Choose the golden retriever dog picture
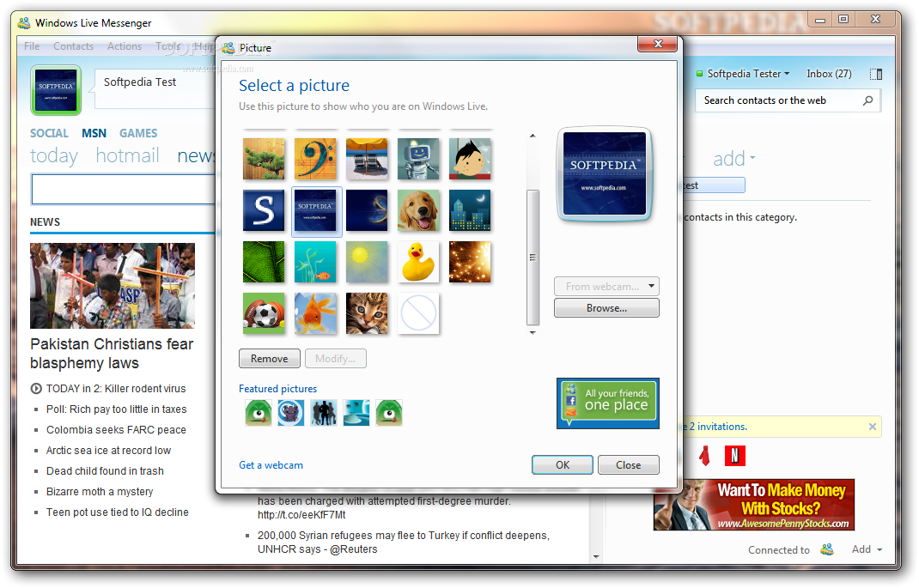919x588 pixels. (x=418, y=210)
